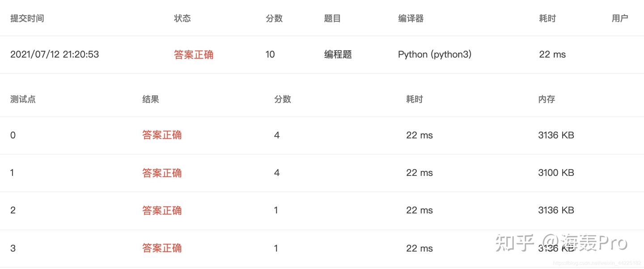The image size is (644, 269).
Task: Click the Python (python3) compiler entry
Action: tap(435, 55)
